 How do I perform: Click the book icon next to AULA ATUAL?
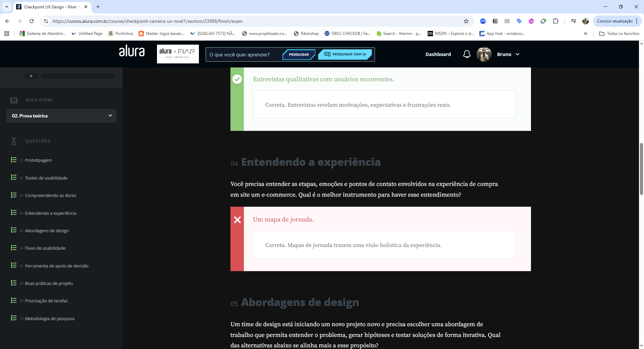click(x=14, y=100)
